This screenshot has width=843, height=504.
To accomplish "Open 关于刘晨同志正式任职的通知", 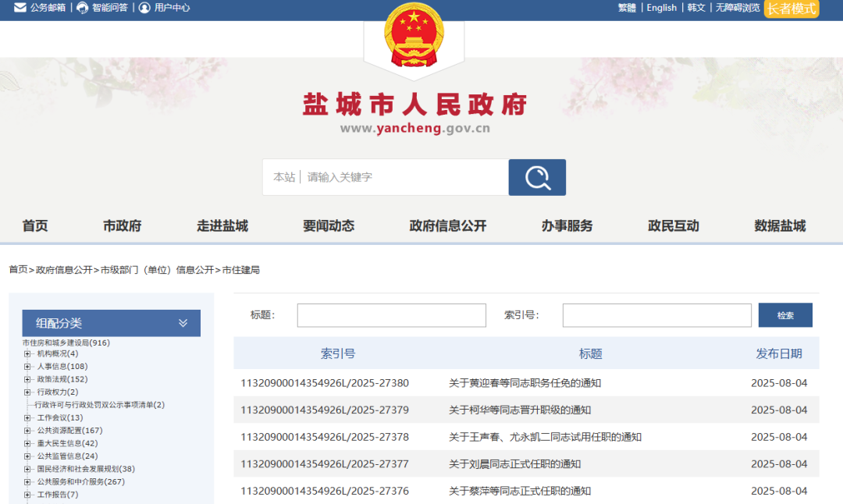I will point(514,463).
